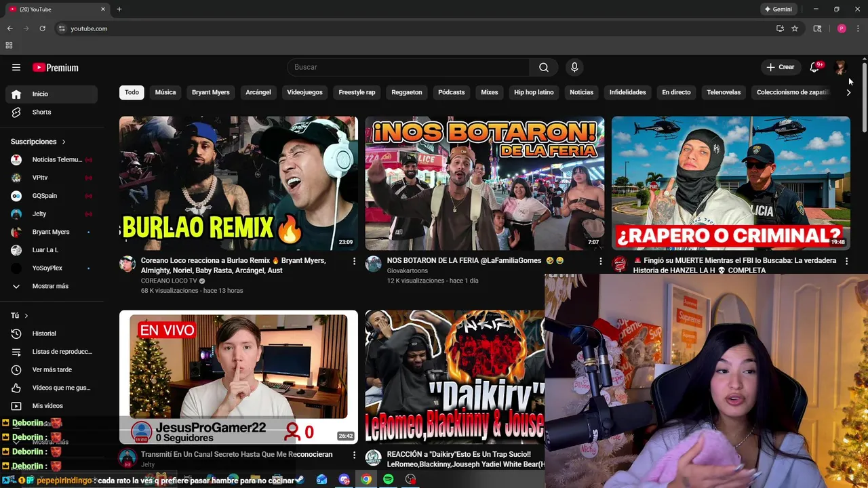Select the Videojuegos filter chip

click(304, 92)
